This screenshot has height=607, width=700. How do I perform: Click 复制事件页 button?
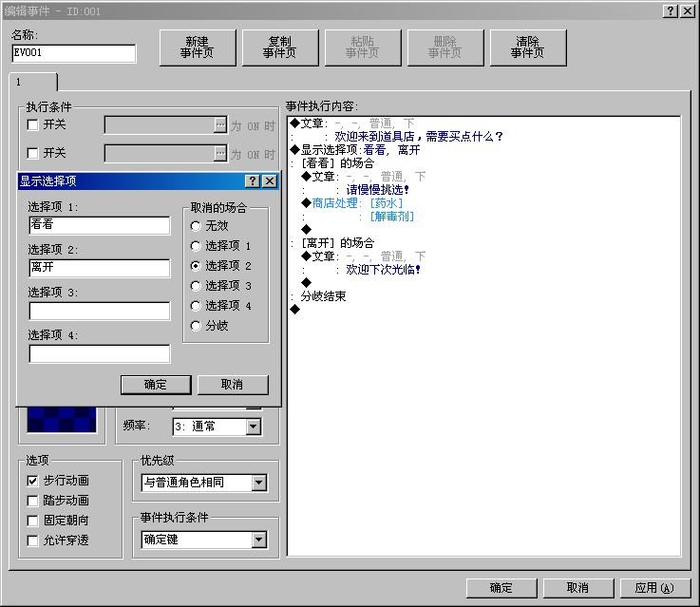pyautogui.click(x=280, y=47)
